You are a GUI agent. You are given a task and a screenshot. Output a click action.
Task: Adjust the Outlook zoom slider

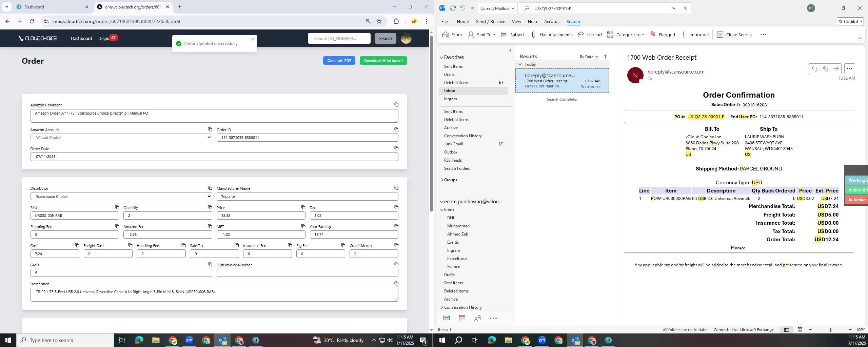[x=830, y=330]
